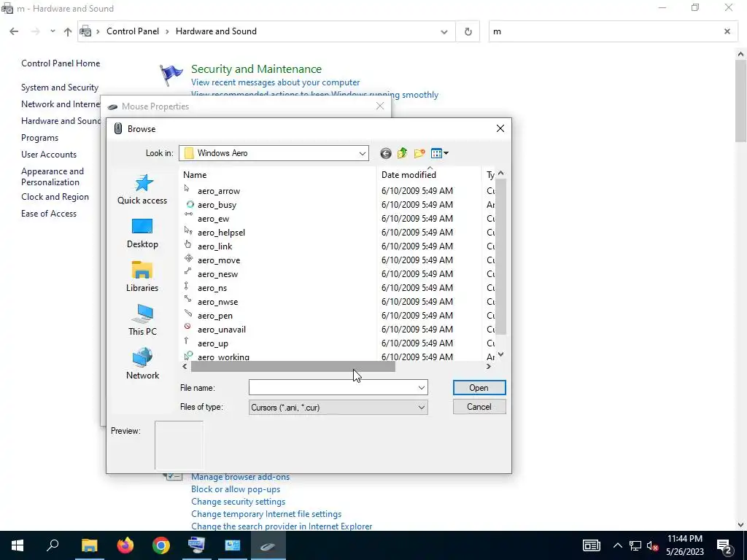Go up one folder level
Viewport: 747px width, 560px height.
click(403, 153)
